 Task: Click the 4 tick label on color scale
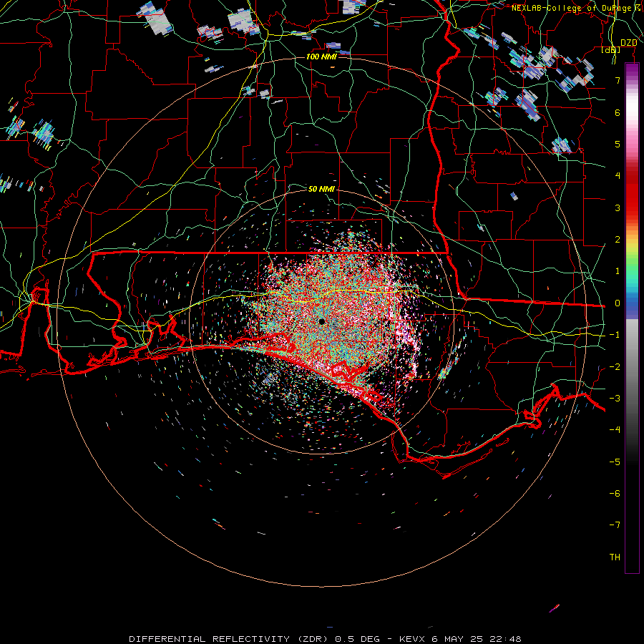(618, 176)
